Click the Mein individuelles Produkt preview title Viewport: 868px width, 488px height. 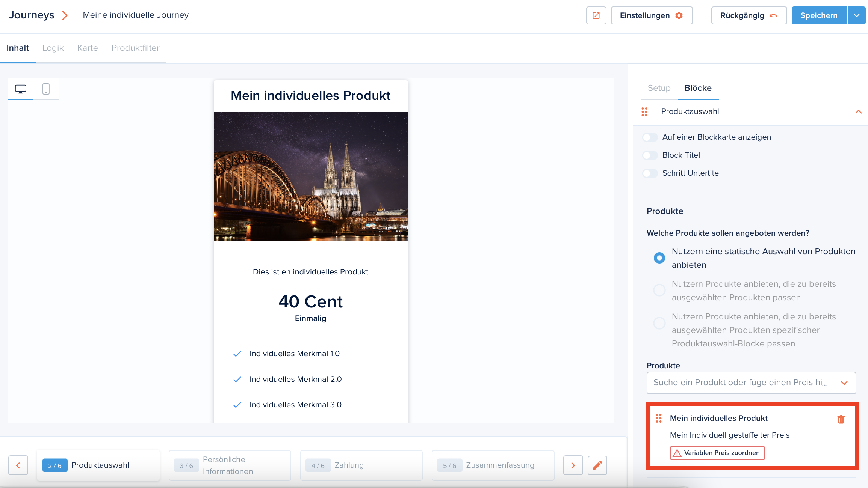311,96
